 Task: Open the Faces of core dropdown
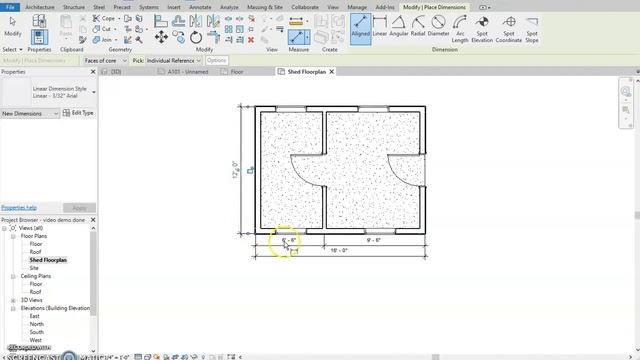(x=105, y=60)
